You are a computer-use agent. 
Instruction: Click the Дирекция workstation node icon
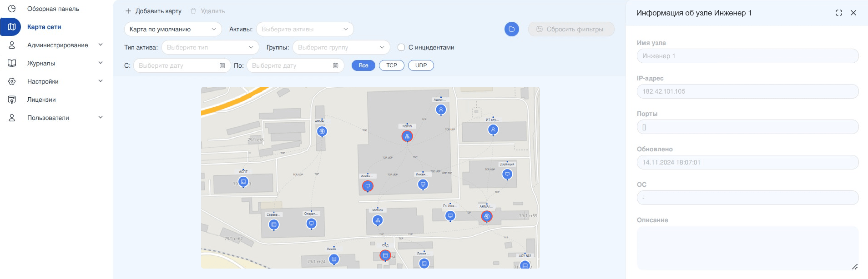(507, 174)
